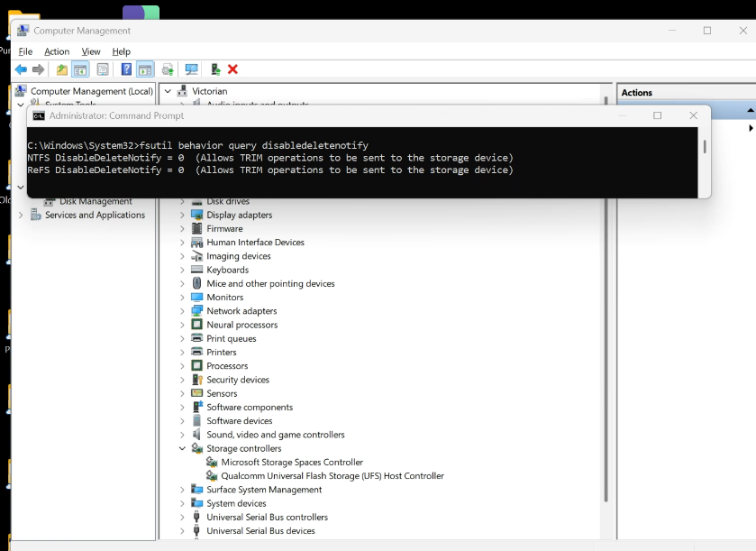Toggle Show/Hide Console Tree toolbar icon
This screenshot has height=551, width=756.
(80, 69)
